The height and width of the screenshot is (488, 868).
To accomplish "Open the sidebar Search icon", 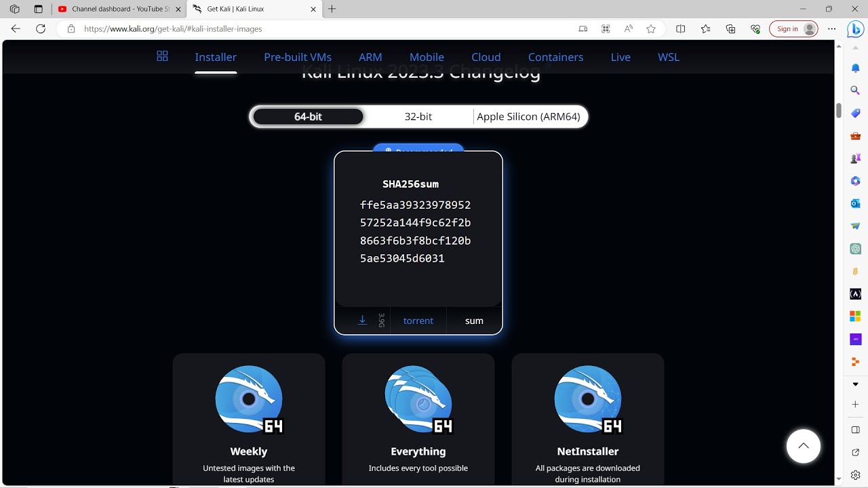I will [855, 90].
